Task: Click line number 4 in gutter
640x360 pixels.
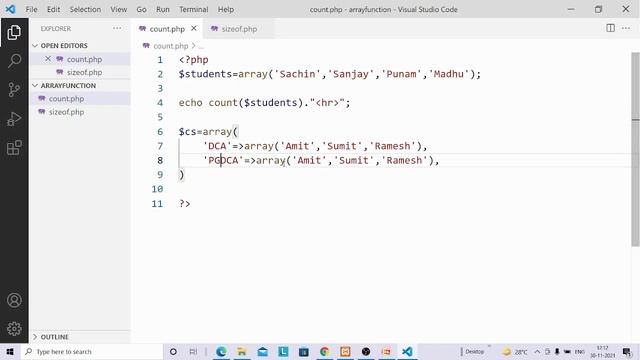Action: (160, 103)
